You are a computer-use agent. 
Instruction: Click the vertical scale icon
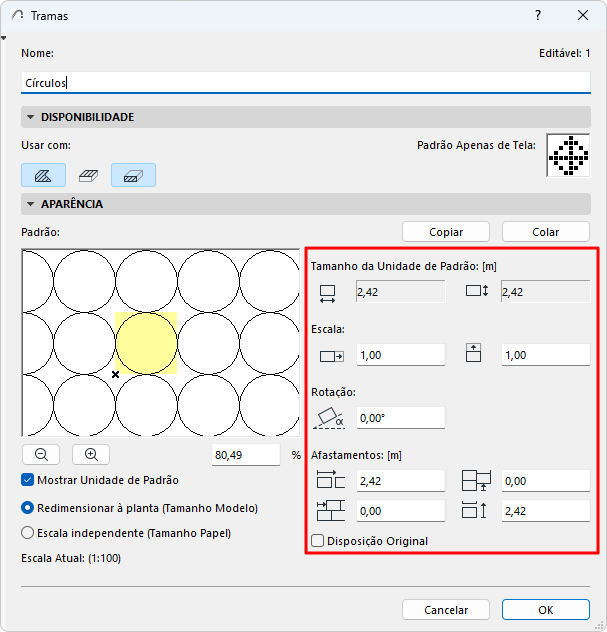tap(473, 353)
